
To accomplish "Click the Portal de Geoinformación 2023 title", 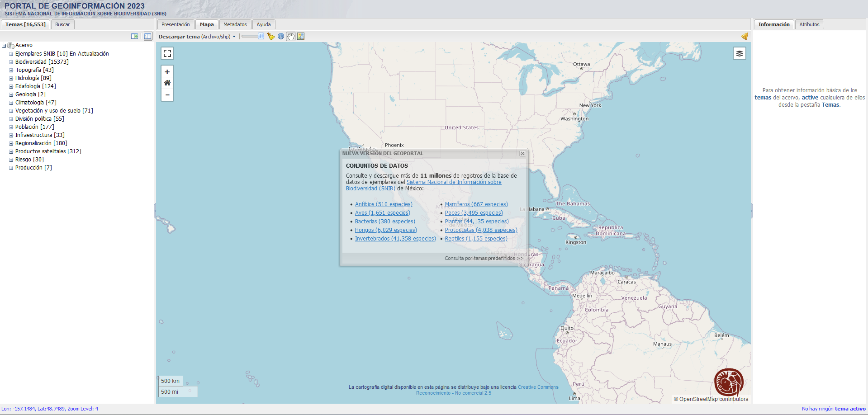I will [x=75, y=6].
